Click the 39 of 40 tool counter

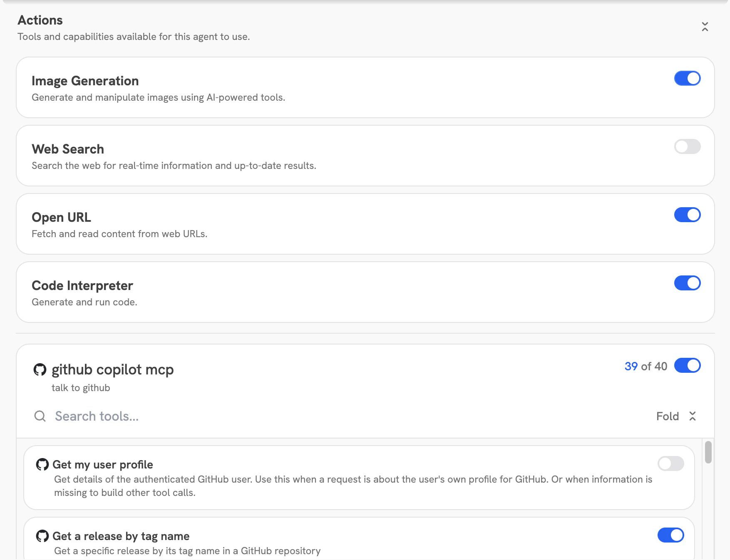(x=645, y=367)
